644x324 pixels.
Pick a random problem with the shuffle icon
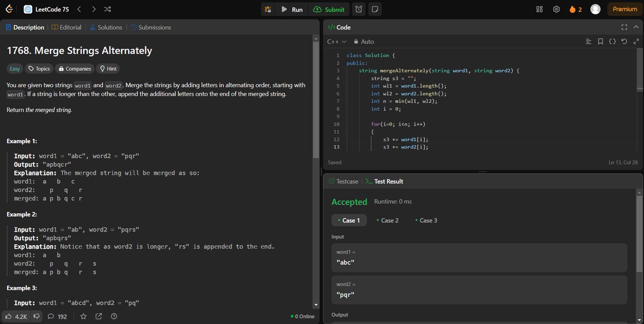point(106,9)
